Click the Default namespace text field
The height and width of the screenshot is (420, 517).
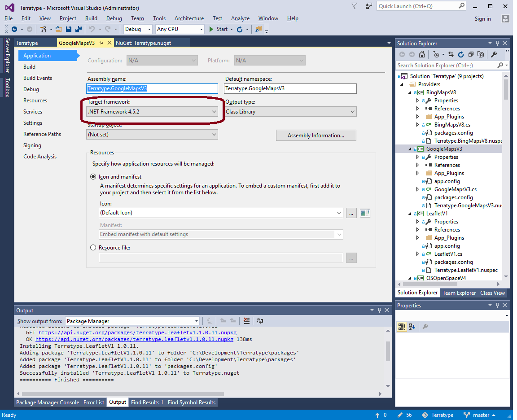point(290,89)
